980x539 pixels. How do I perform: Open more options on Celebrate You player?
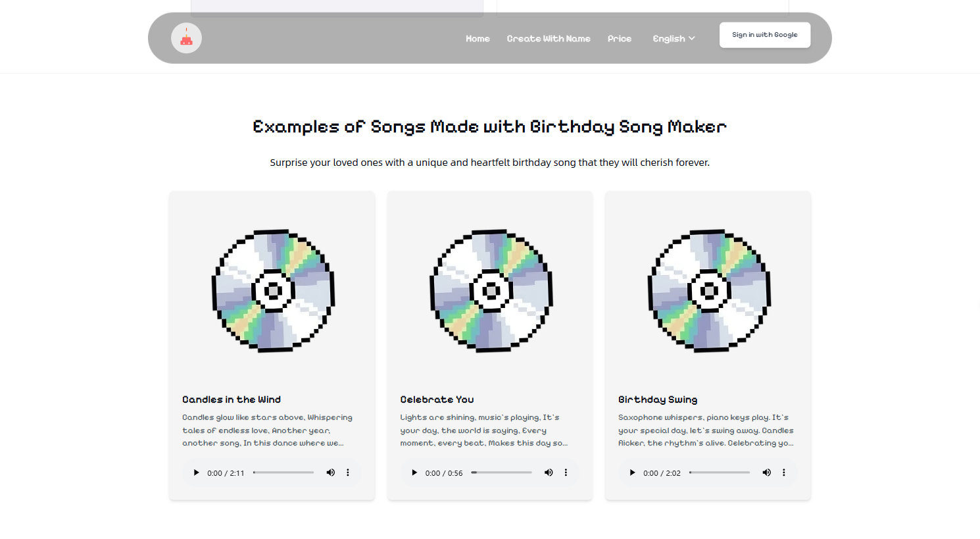point(566,473)
